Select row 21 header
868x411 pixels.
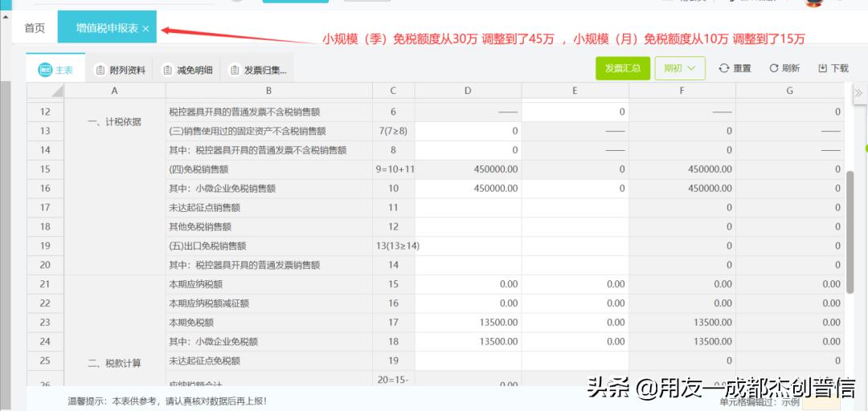point(45,284)
